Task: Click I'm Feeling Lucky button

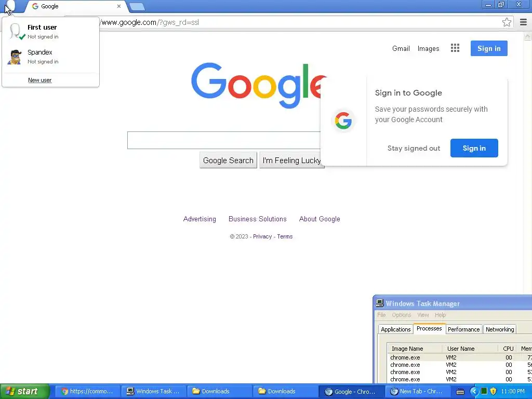Action: (x=291, y=160)
